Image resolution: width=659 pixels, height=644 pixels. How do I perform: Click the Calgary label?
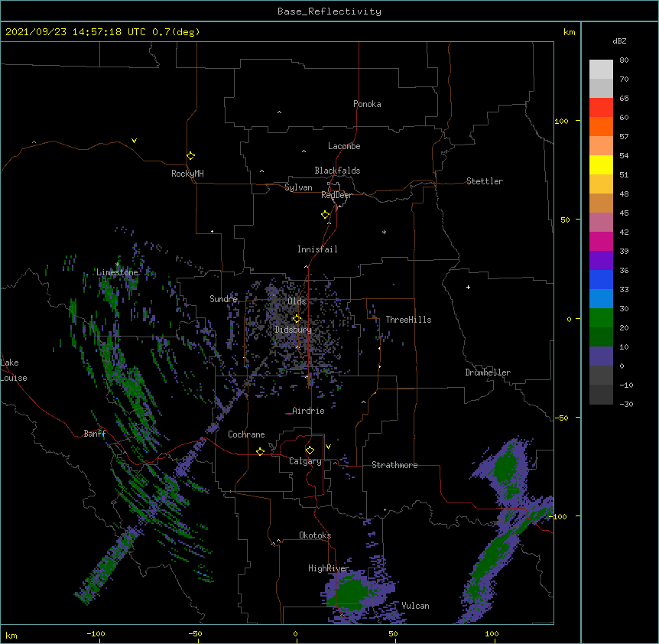(x=305, y=461)
